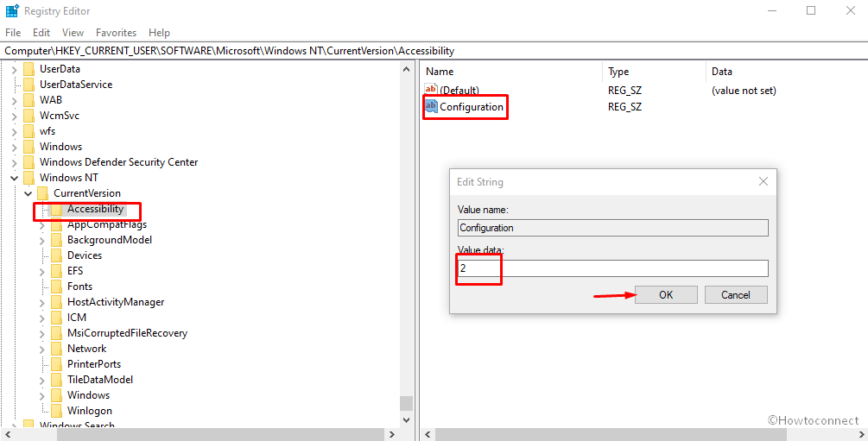Click the Fonts folder icon
868x441 pixels.
coord(56,286)
